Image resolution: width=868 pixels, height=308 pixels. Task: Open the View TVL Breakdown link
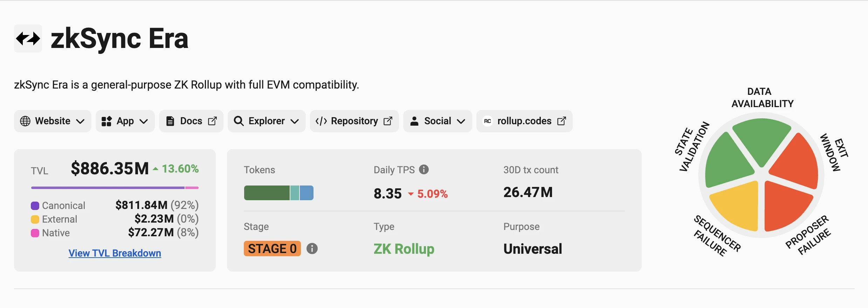pyautogui.click(x=115, y=253)
